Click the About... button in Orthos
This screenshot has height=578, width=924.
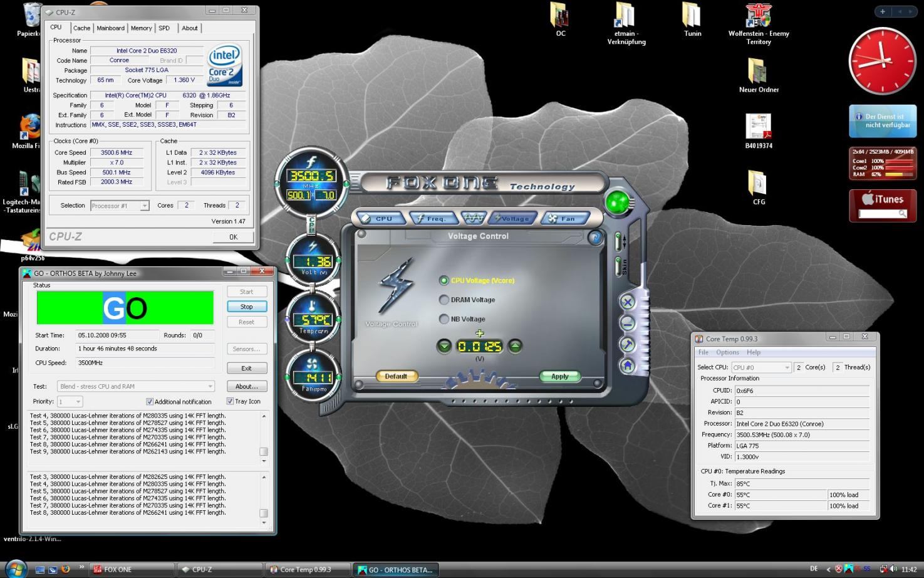(246, 386)
